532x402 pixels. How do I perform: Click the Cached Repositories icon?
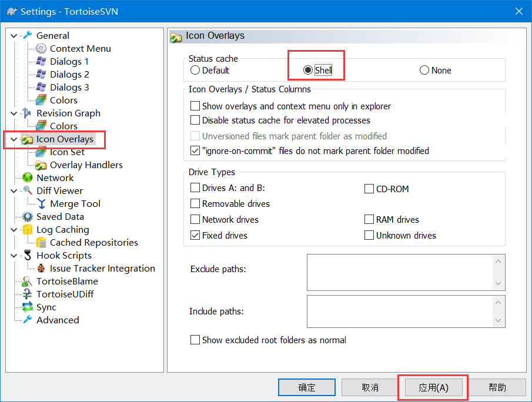[41, 243]
